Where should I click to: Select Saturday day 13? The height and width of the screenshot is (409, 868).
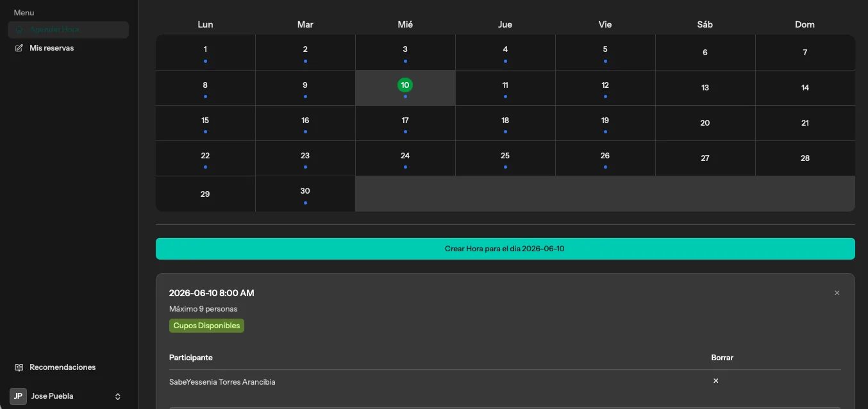tap(705, 88)
